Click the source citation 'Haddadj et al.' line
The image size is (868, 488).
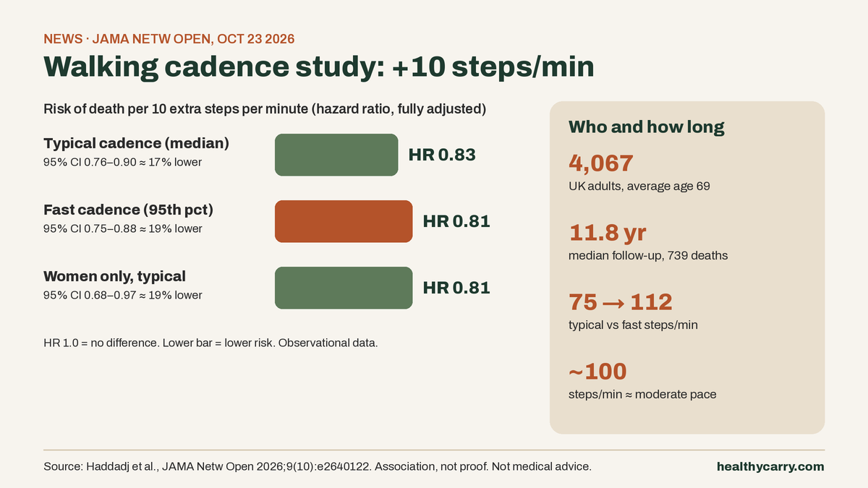click(x=318, y=467)
